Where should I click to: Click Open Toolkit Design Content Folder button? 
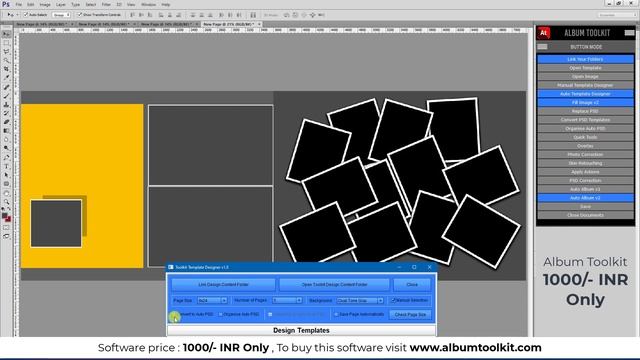point(334,284)
